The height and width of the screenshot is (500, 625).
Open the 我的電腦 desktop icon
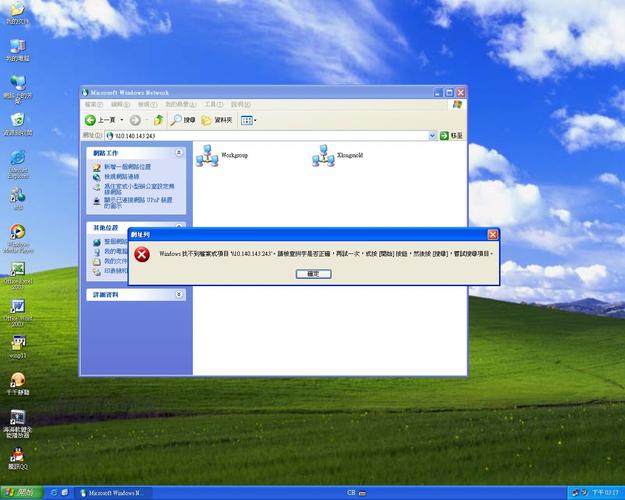click(18, 51)
